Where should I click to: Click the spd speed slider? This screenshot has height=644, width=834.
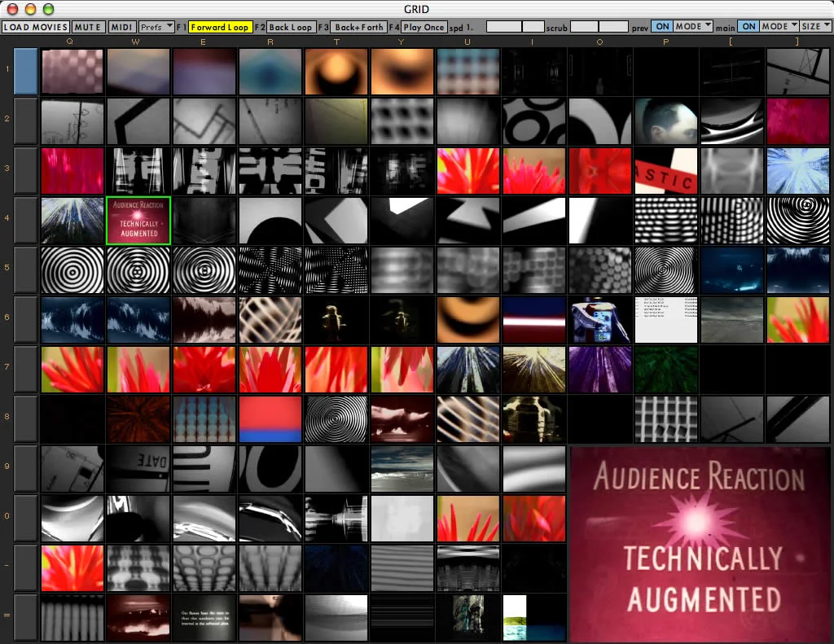515,27
